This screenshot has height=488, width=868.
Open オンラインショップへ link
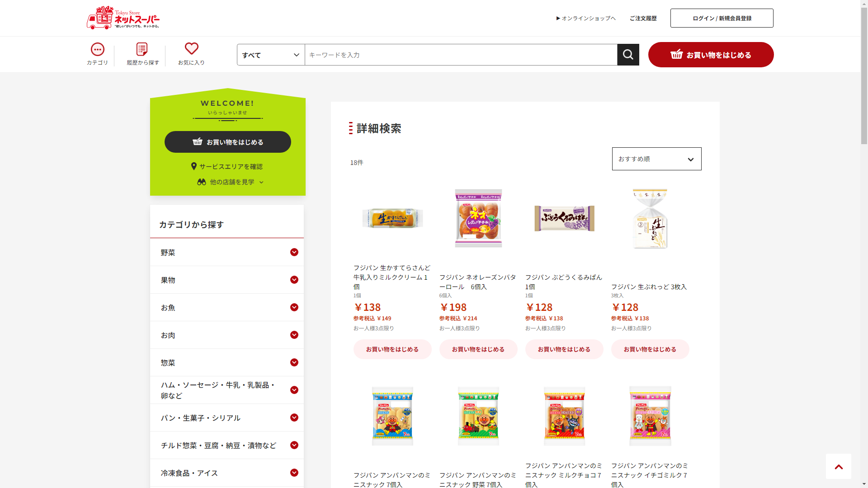(586, 18)
